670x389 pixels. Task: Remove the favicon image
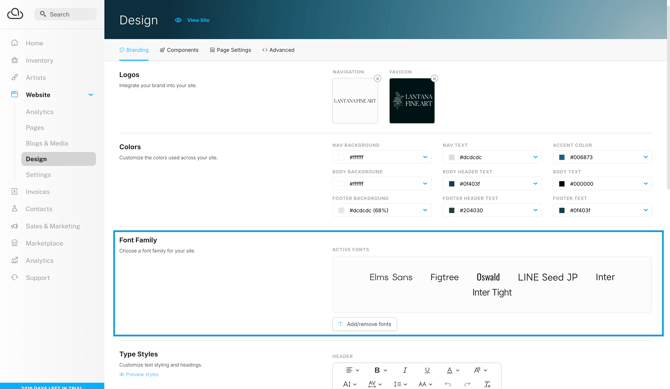pos(434,78)
